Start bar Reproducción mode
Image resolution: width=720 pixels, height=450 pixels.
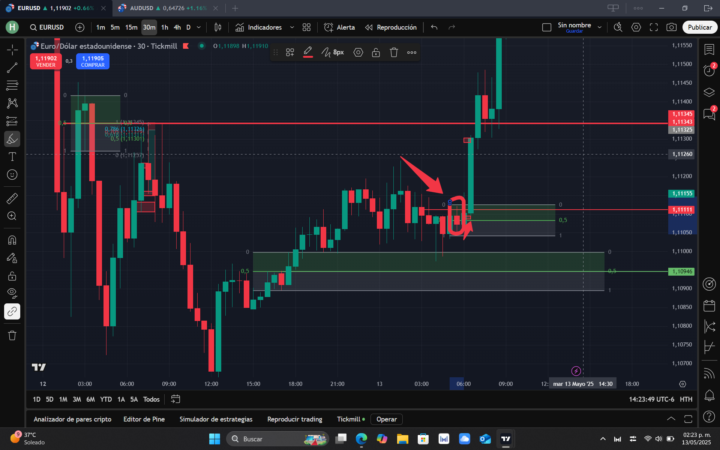point(391,28)
